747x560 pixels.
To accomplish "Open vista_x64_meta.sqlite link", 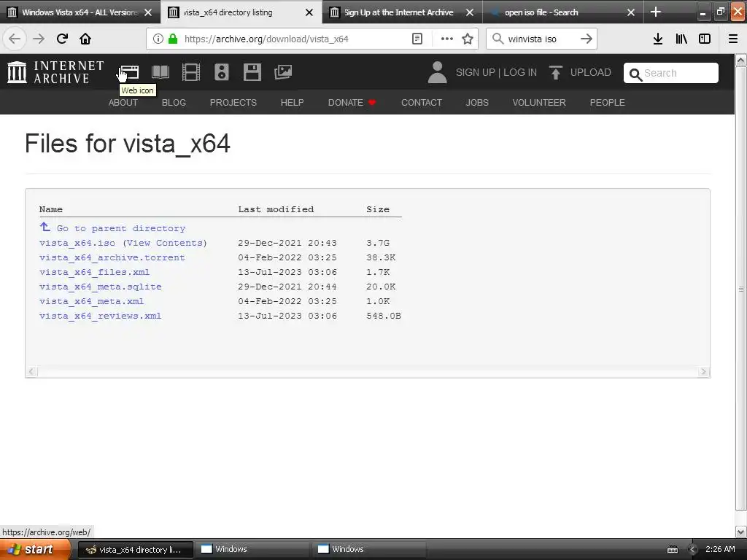I will (101, 287).
